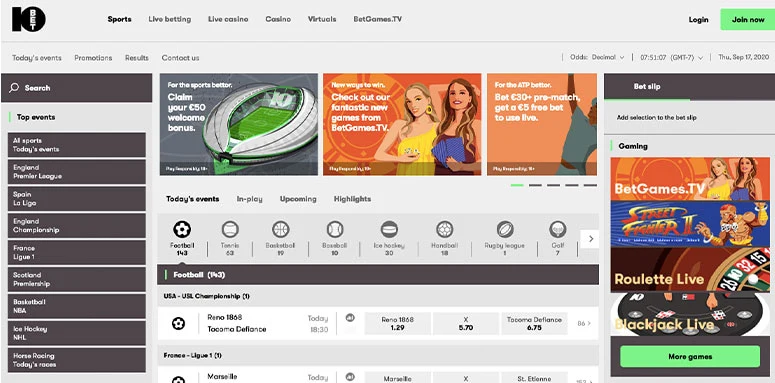Select the Ice hockey sport icon
775x383 pixels.
pyautogui.click(x=389, y=229)
